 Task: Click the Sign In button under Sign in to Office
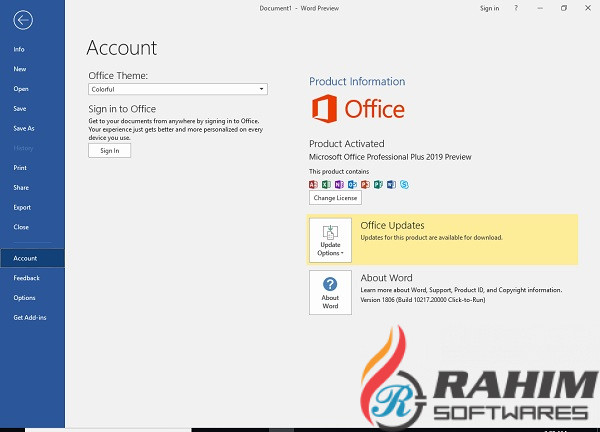pyautogui.click(x=109, y=151)
